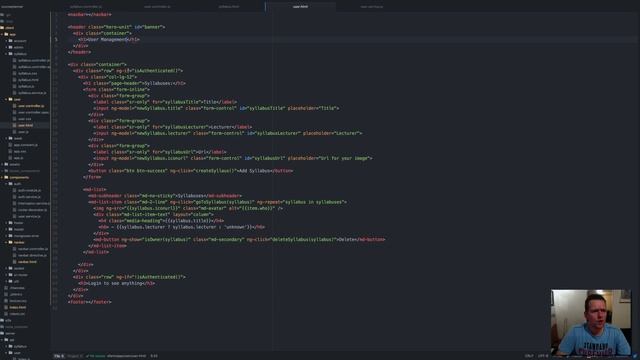Click the file icon next to app.js
640x360 pixels.
coord(11,158)
